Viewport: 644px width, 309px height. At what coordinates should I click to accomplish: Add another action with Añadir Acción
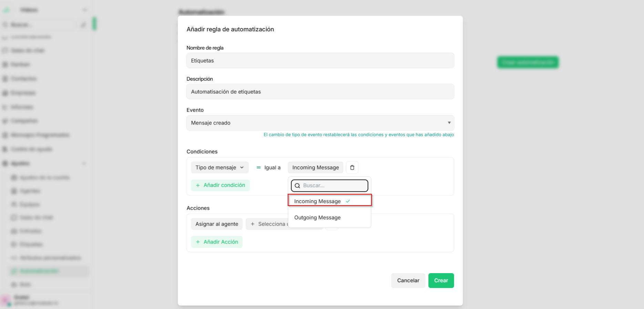tap(217, 242)
